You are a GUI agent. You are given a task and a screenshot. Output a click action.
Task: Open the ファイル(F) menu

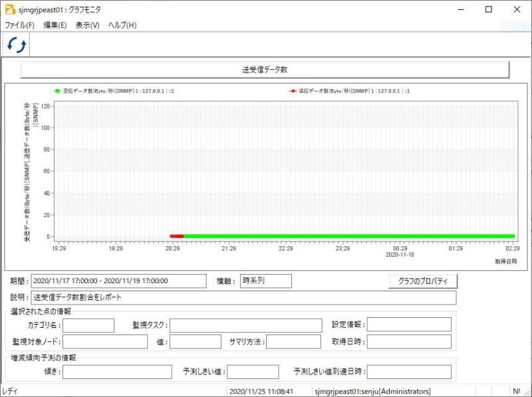pyautogui.click(x=20, y=25)
